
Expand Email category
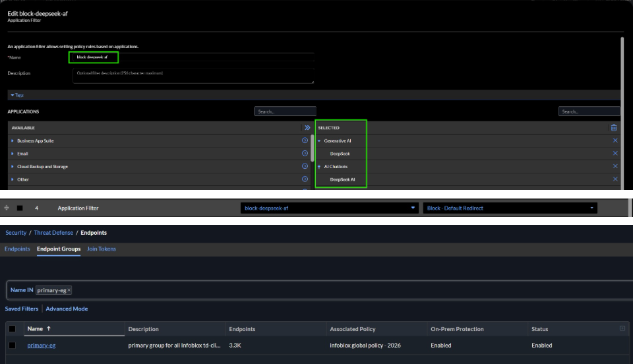pos(13,154)
